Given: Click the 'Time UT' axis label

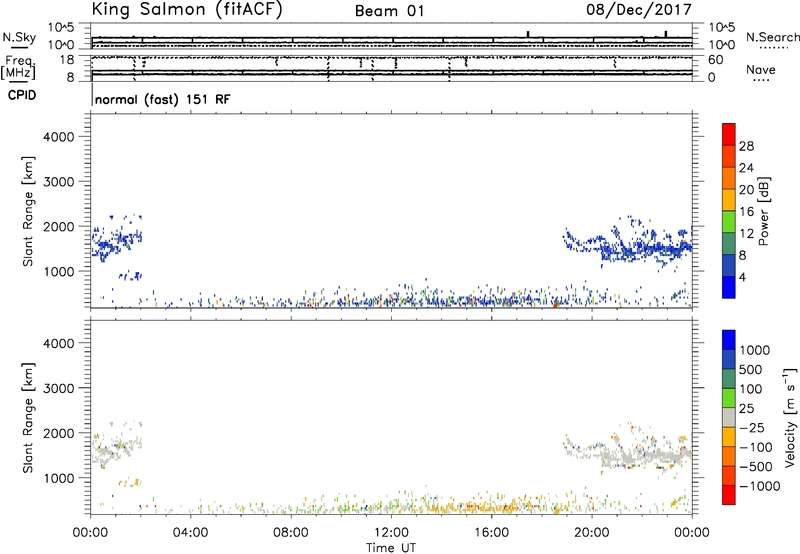Looking at the screenshot, I should 391,548.
